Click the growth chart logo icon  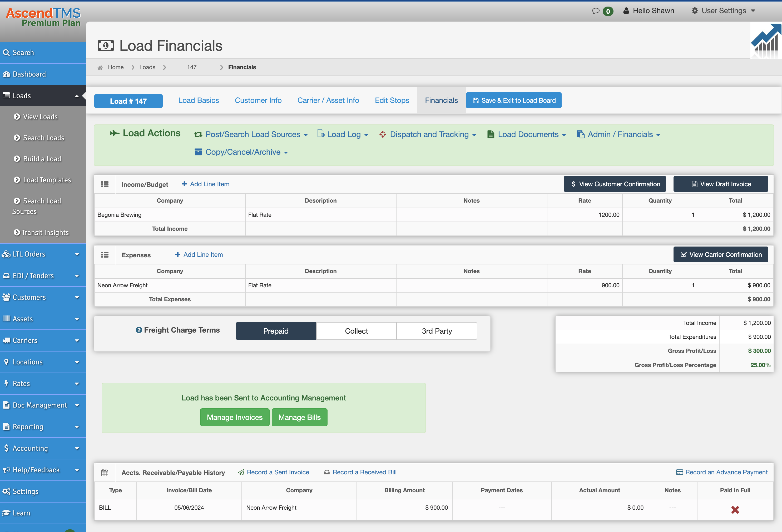click(766, 41)
